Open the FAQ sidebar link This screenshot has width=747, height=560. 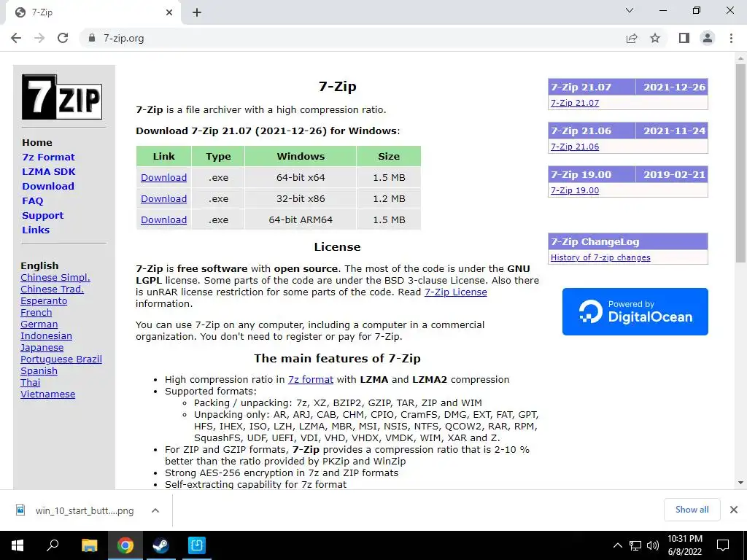tap(32, 201)
